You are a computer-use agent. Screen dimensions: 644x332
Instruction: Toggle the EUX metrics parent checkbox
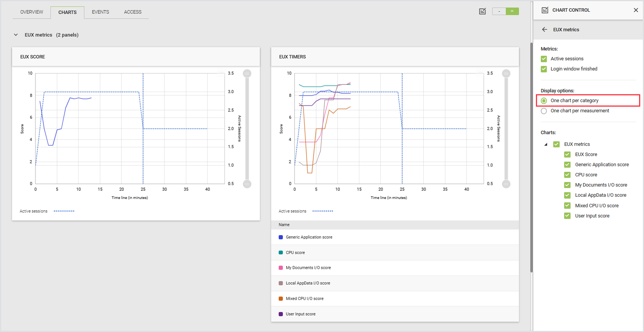pos(556,144)
